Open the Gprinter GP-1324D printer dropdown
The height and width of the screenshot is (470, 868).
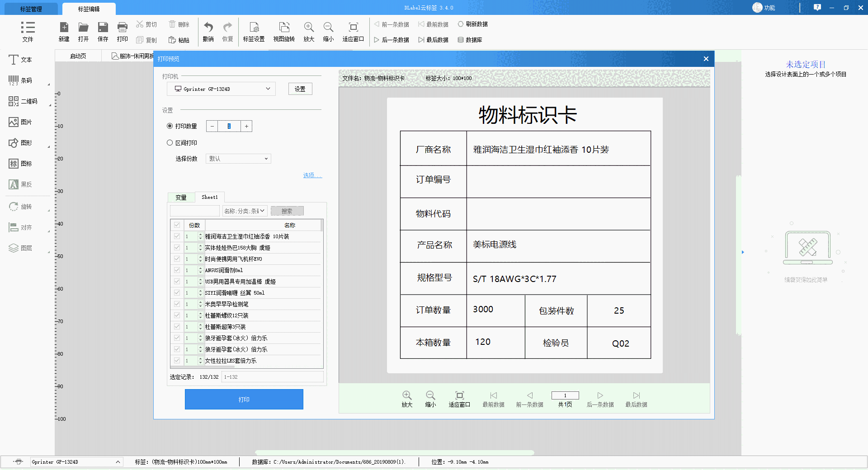pyautogui.click(x=221, y=89)
